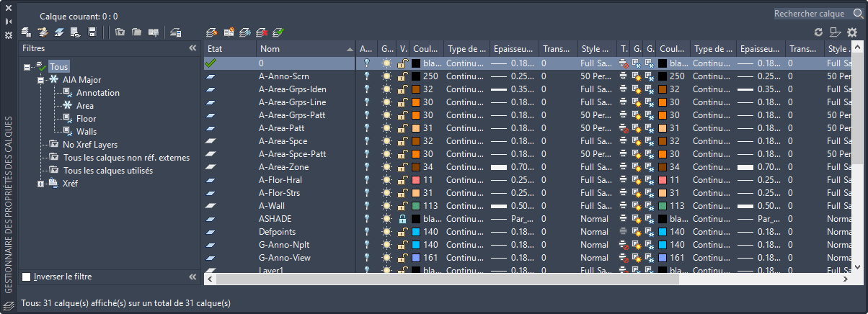The image size is (868, 314).
Task: Click the vertical scrollbar down arrow
Action: (x=856, y=266)
